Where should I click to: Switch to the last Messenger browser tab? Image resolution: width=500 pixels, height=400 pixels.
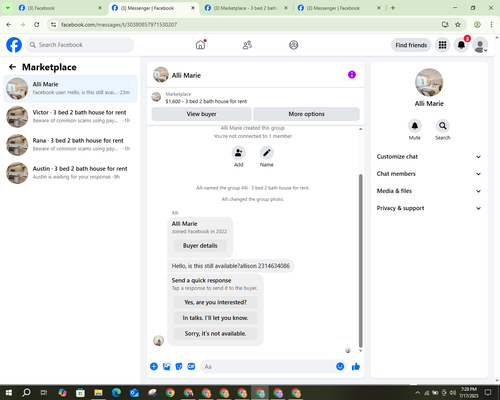(339, 8)
